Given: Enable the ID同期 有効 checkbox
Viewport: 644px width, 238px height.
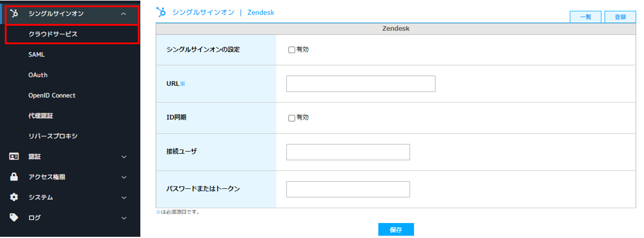Looking at the screenshot, I should point(292,118).
